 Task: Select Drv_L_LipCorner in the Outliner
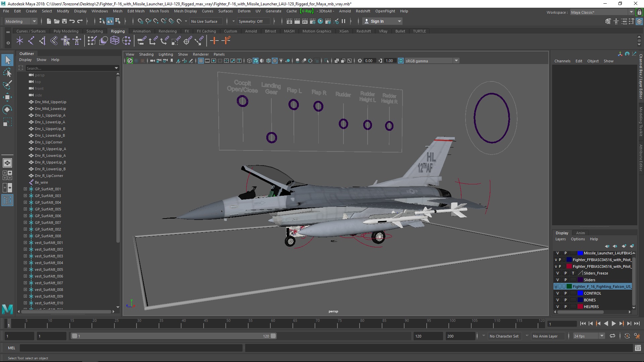point(48,142)
